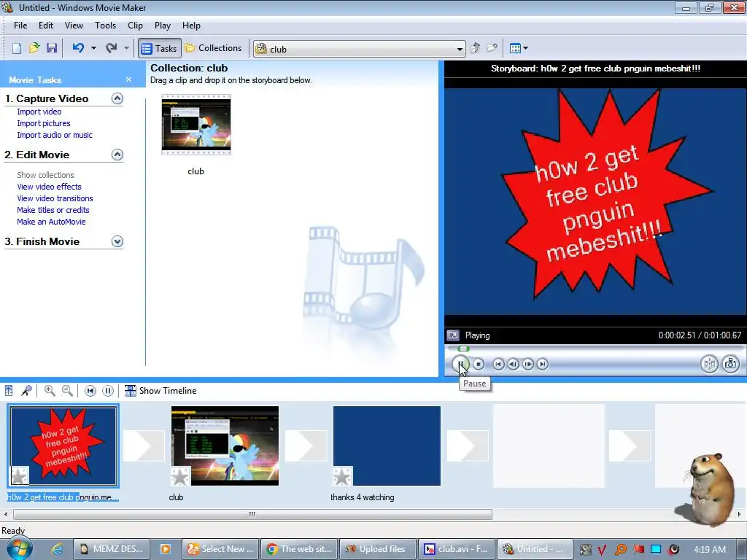Open project folder icon in toolbar

point(34,48)
